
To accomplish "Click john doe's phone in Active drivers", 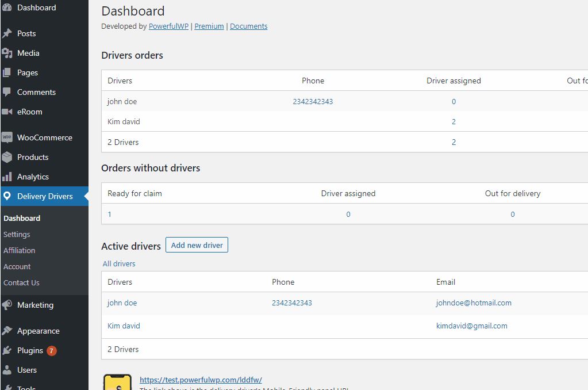I will 292,303.
